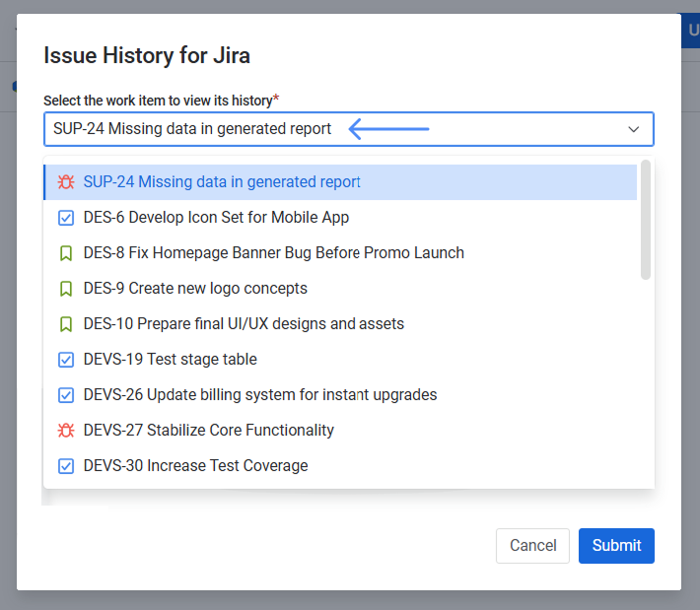Click the task icon beside DEVS-19

(66, 360)
